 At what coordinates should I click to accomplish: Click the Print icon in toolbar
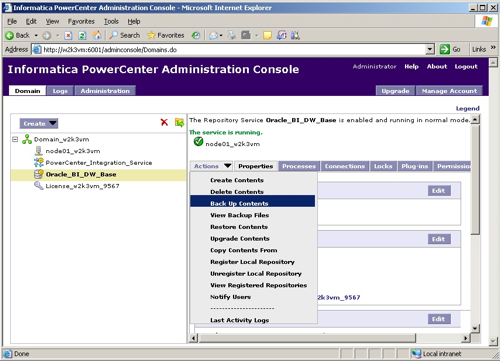coord(232,35)
